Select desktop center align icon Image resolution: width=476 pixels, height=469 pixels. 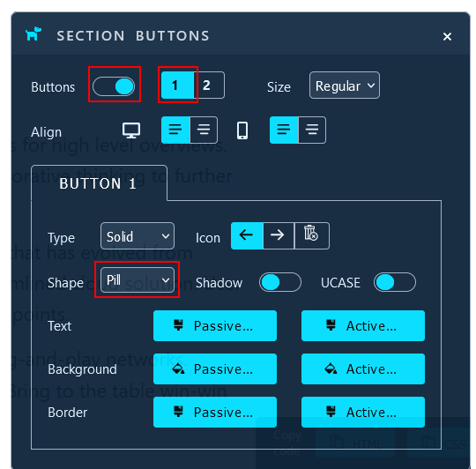pos(204,130)
